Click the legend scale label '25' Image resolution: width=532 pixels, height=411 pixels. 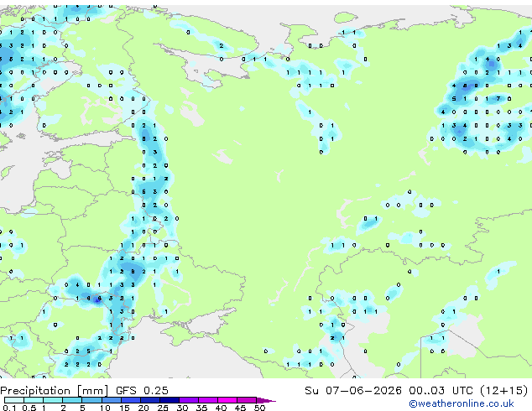click(x=163, y=408)
